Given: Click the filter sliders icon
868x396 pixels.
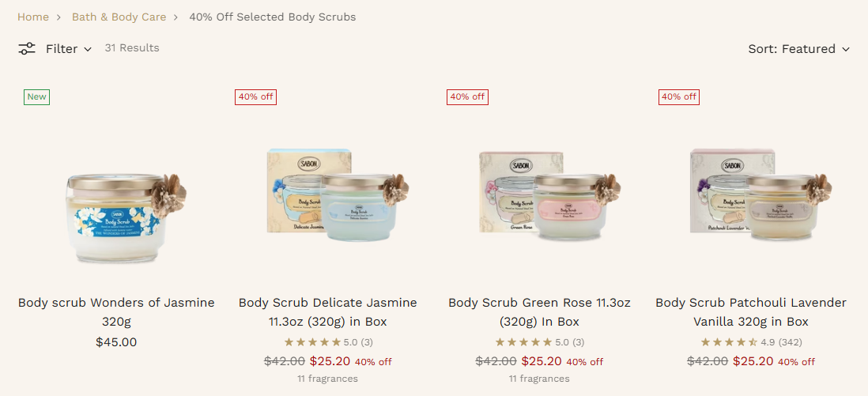Looking at the screenshot, I should tap(27, 49).
